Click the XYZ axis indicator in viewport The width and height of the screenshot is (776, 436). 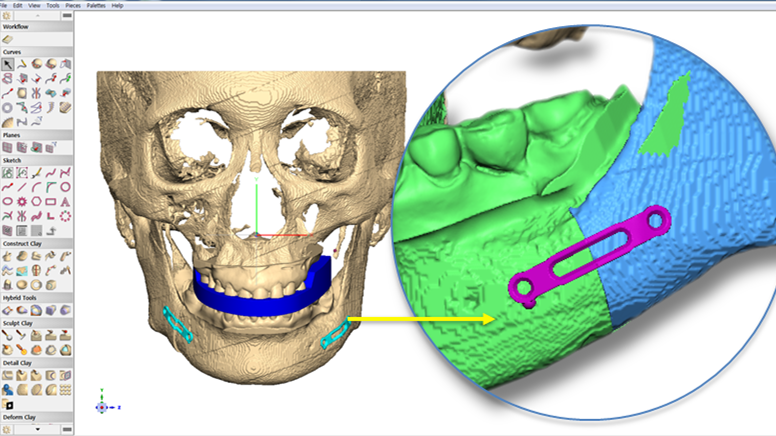point(102,406)
